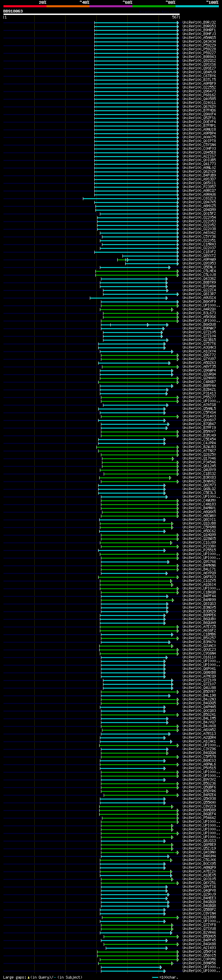This screenshot has width=222, height=980.
Task: Select hit label UniRef100_C5YSN4
Action: point(199,145)
